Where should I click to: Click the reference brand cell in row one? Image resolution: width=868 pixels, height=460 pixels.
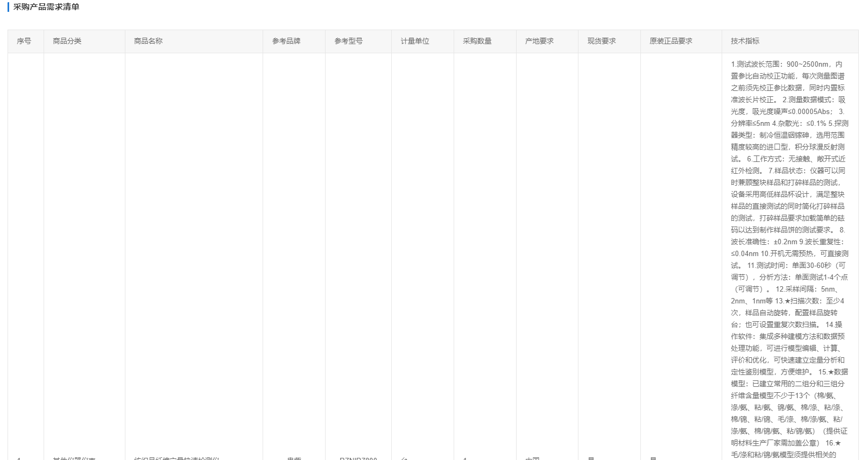(x=294, y=458)
